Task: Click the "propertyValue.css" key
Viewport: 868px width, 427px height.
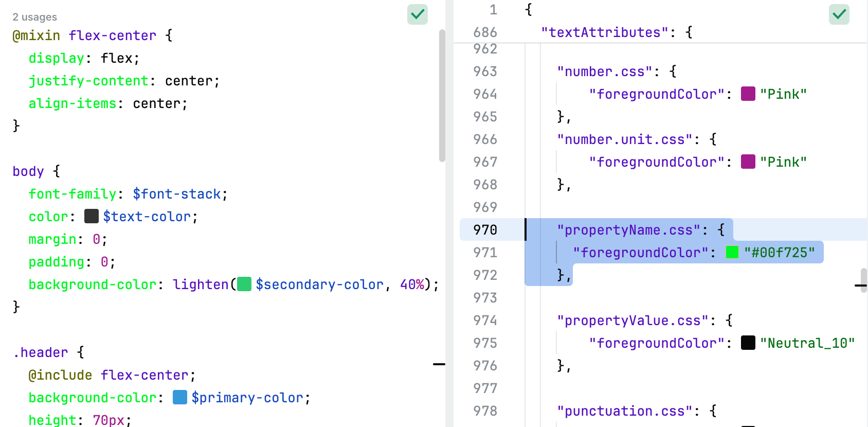Action: click(632, 321)
